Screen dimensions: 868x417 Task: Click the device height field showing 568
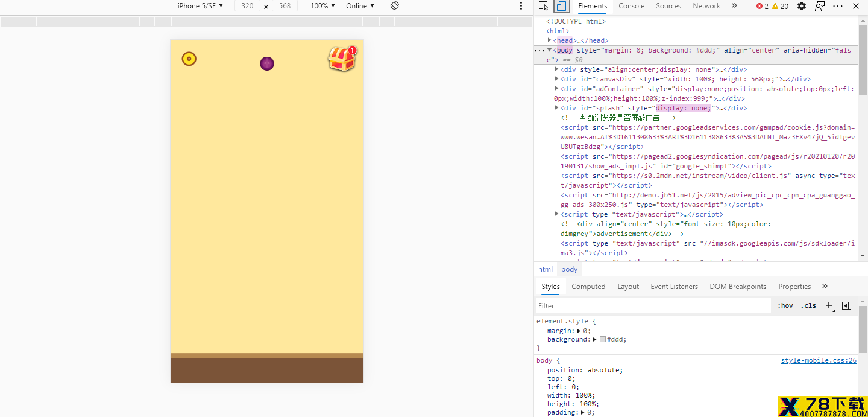285,6
